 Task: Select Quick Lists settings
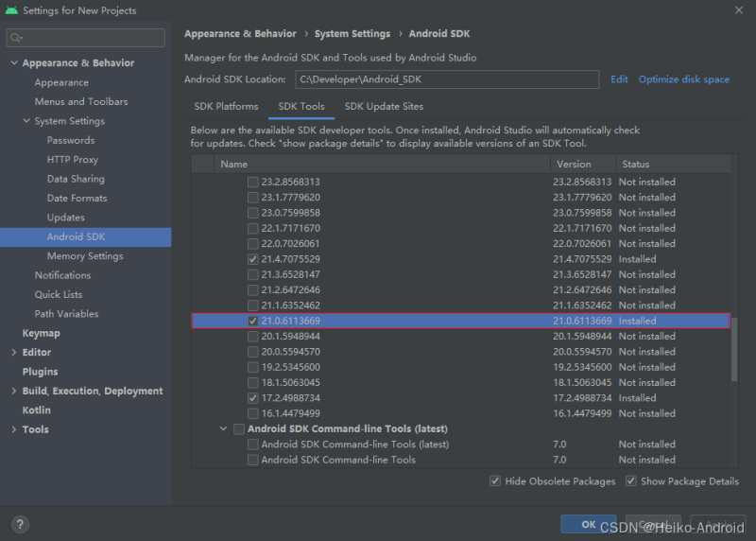[59, 295]
